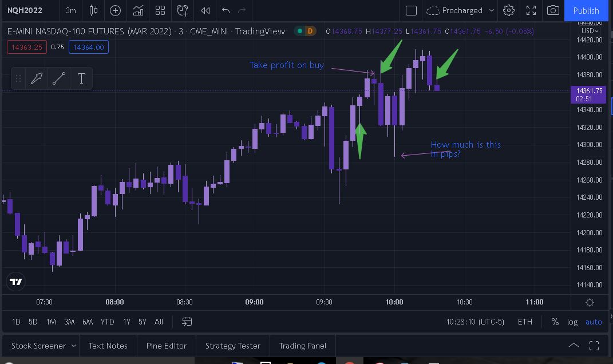The width and height of the screenshot is (613, 364).
Task: Change the 3m chart interval
Action: click(71, 10)
